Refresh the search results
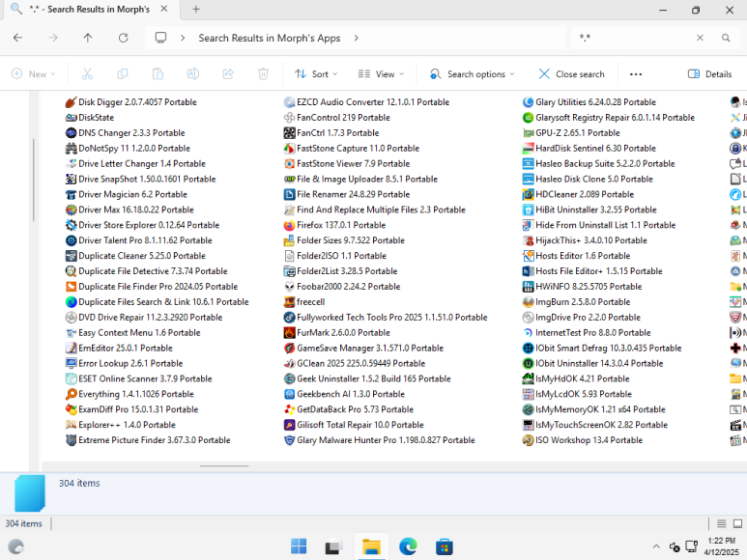The image size is (747, 560). coord(124,38)
